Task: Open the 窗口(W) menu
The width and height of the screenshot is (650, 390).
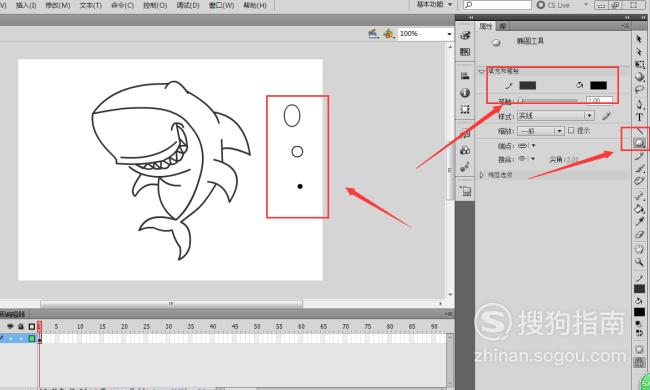Action: click(x=221, y=5)
